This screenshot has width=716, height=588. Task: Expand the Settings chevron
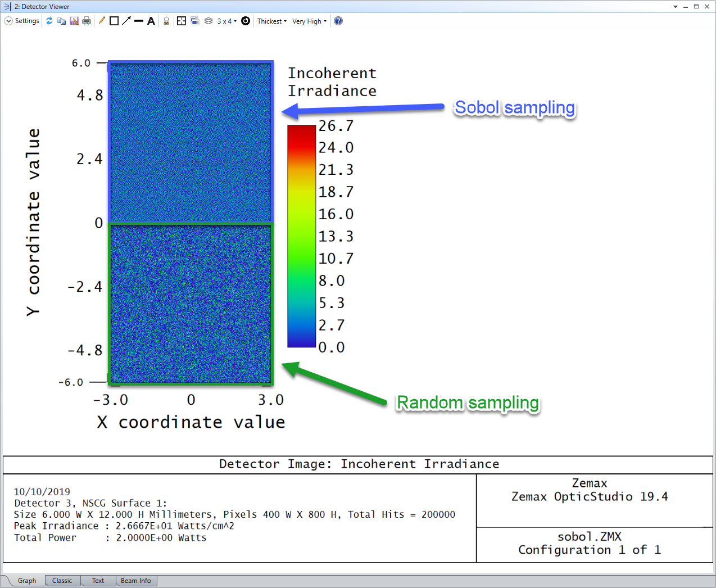(x=8, y=21)
